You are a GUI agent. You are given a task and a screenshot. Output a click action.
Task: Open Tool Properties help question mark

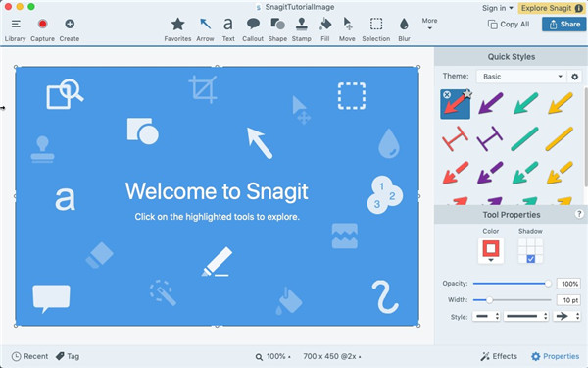(579, 214)
